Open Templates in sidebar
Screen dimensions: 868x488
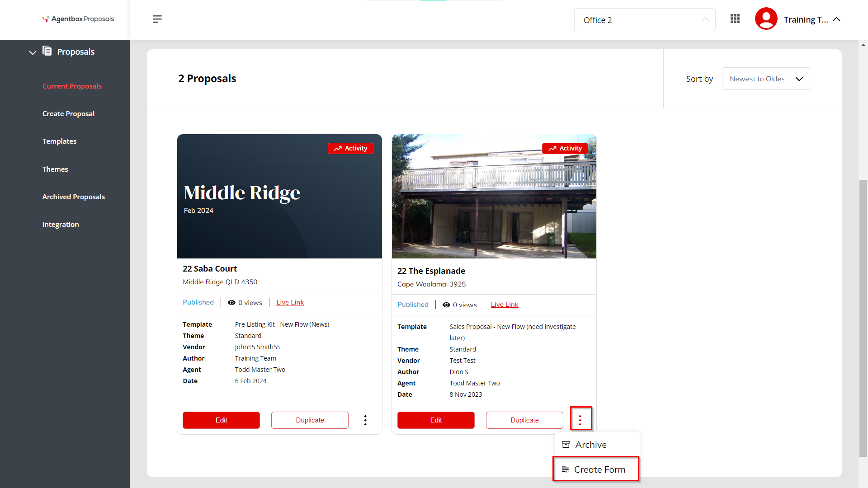(x=59, y=141)
